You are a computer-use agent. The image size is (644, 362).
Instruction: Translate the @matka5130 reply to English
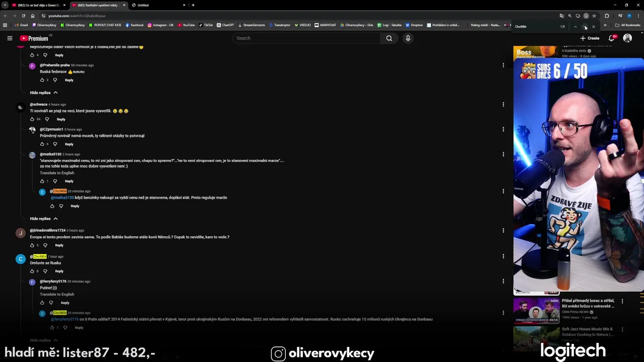click(57, 173)
